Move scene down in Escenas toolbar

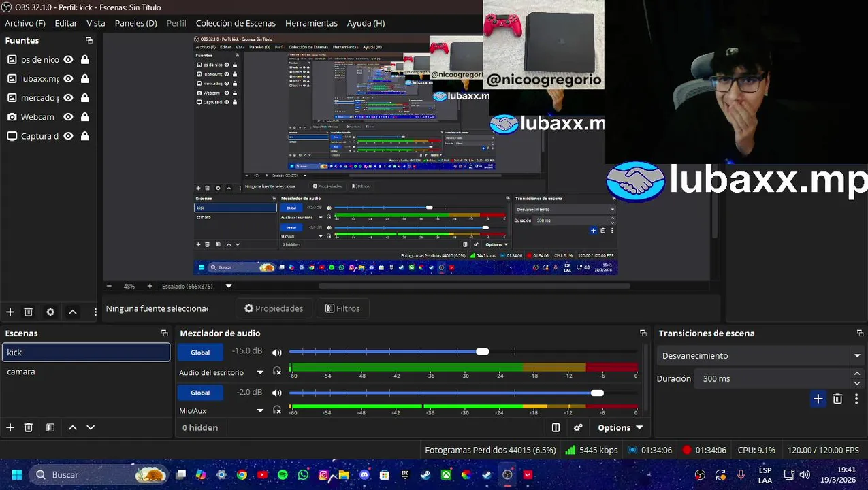point(91,427)
